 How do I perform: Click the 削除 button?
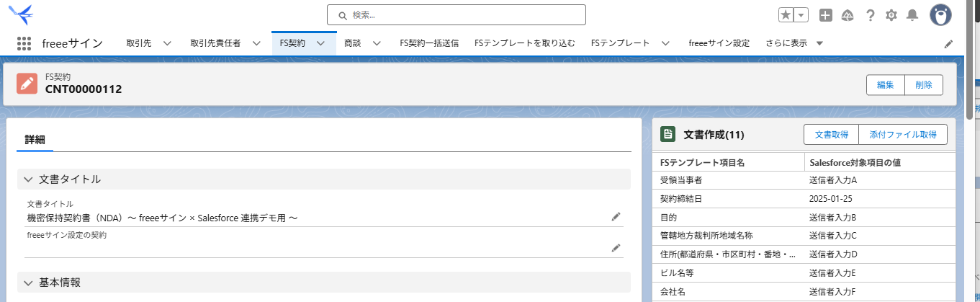click(x=924, y=85)
